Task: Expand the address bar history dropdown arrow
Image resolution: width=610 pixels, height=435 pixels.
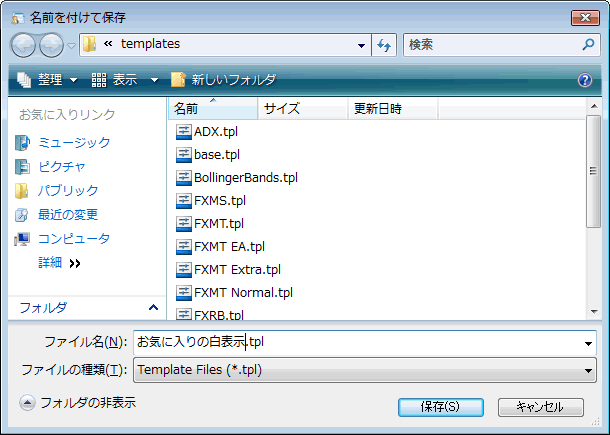Action: click(x=361, y=46)
